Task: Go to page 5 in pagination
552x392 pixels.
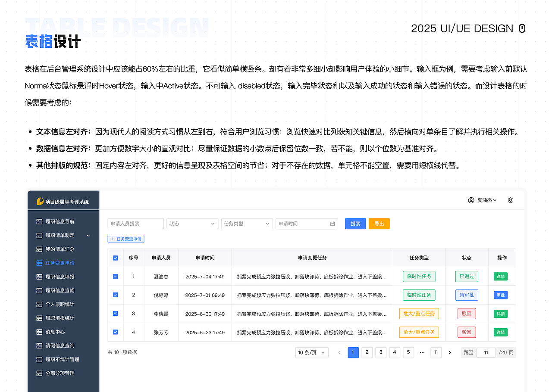Action: tap(408, 352)
